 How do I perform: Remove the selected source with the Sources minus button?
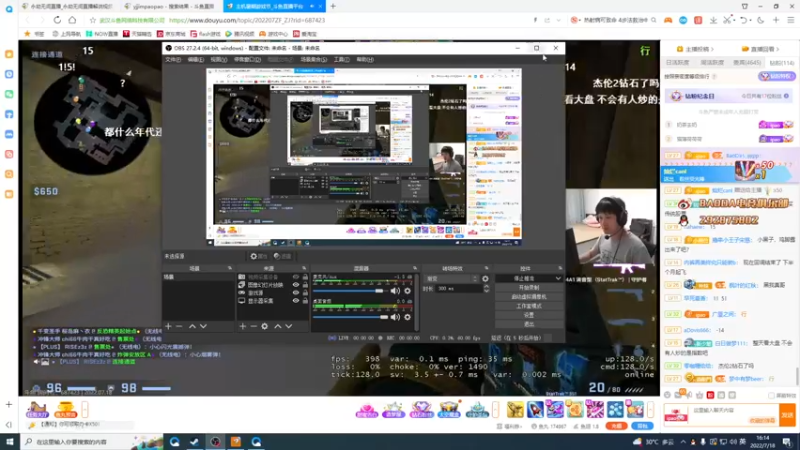click(x=253, y=326)
